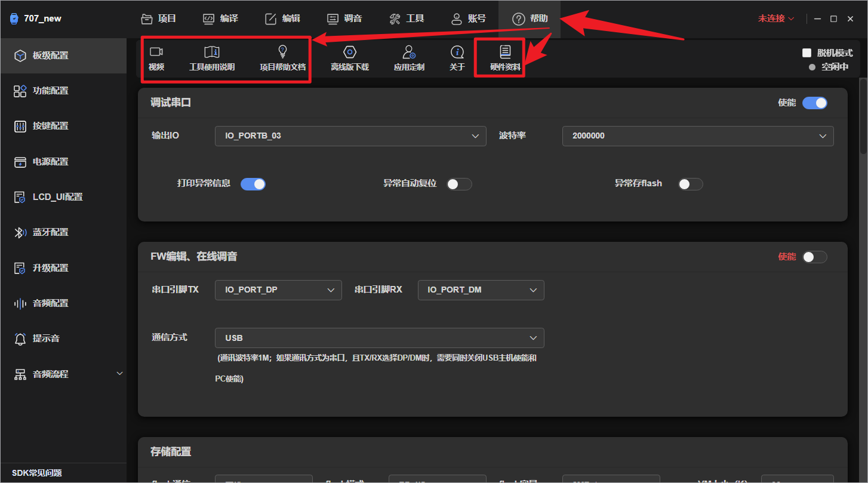The image size is (868, 483).
Task: Switch to LCD_UI配置 in the sidebar
Action: coord(63,197)
